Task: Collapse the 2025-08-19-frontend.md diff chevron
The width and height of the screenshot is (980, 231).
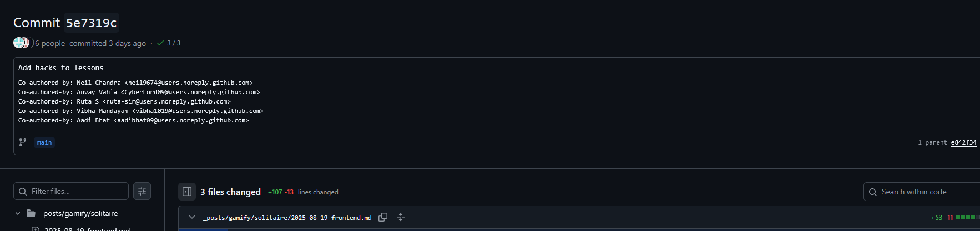Action: coord(192,217)
